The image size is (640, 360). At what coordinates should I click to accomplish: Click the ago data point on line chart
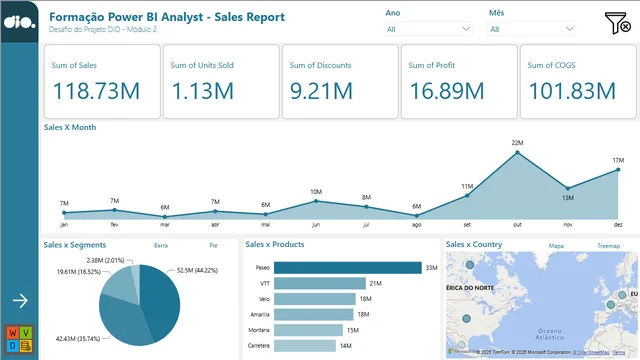coord(417,216)
